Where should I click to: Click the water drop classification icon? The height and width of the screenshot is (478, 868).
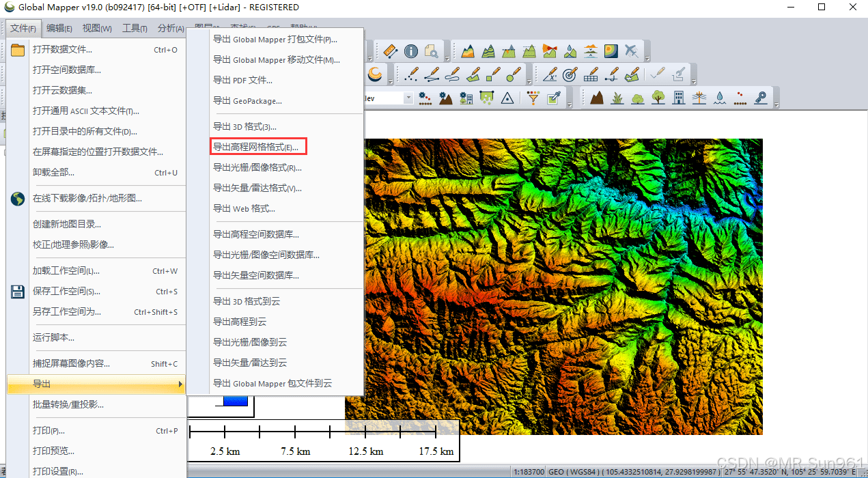[719, 98]
